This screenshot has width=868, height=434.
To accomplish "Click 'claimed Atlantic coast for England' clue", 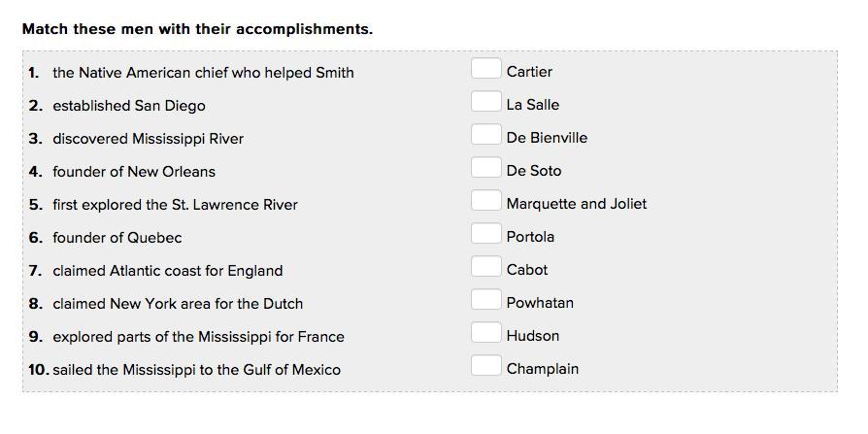I will 168,271.
